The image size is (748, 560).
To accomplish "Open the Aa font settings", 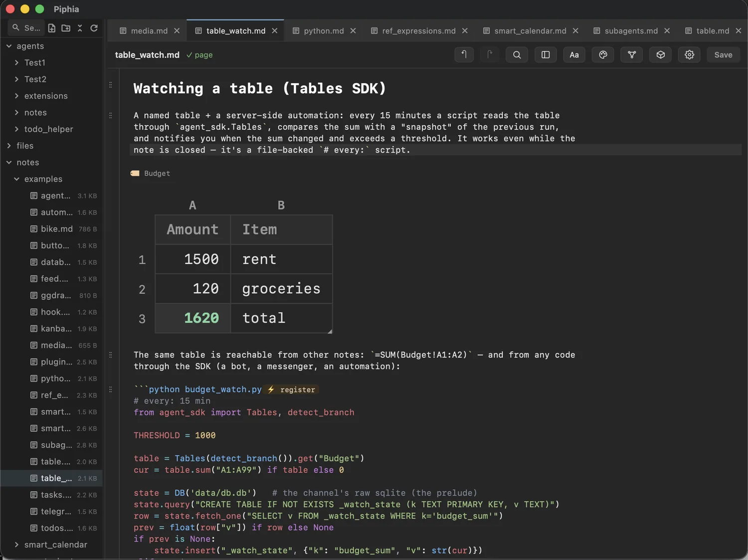I will [574, 55].
